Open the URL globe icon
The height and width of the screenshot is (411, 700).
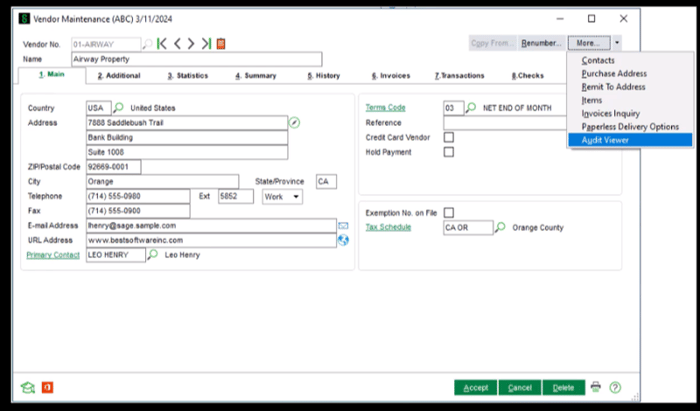[x=343, y=240]
